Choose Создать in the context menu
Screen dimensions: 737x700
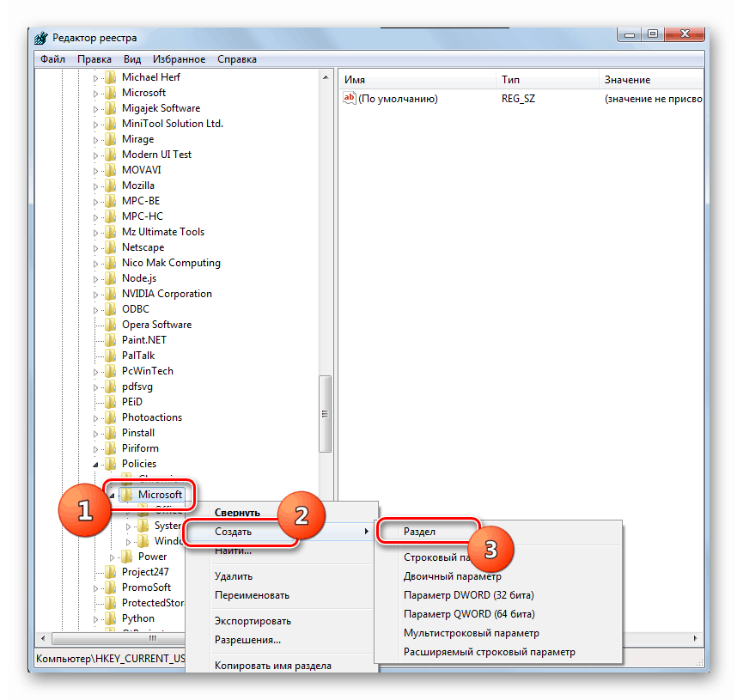point(280,532)
